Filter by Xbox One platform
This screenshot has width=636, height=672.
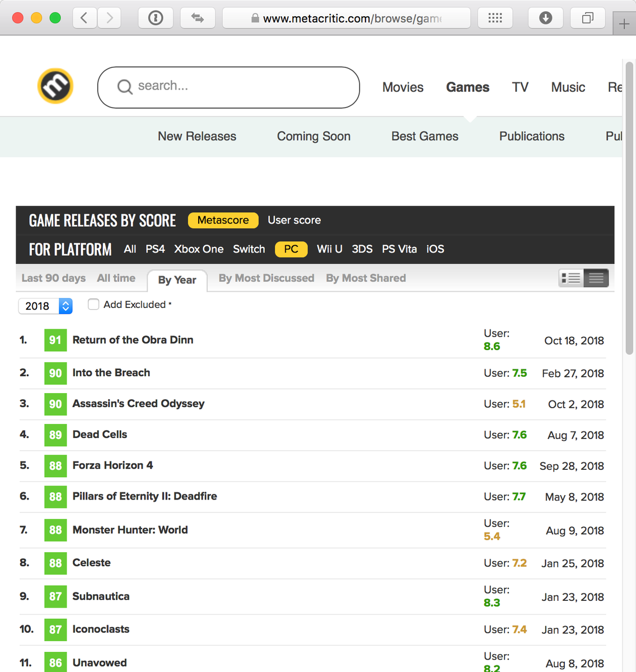pos(199,249)
